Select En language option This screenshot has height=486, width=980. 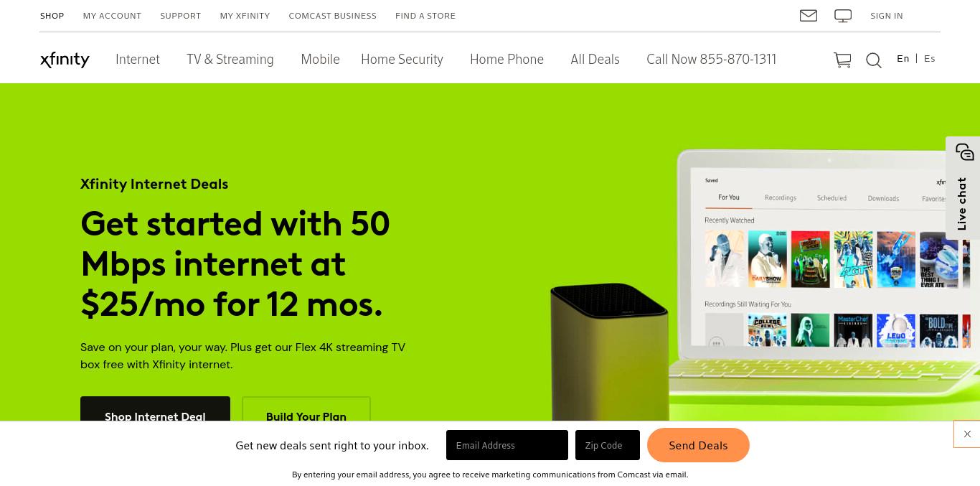pos(903,59)
